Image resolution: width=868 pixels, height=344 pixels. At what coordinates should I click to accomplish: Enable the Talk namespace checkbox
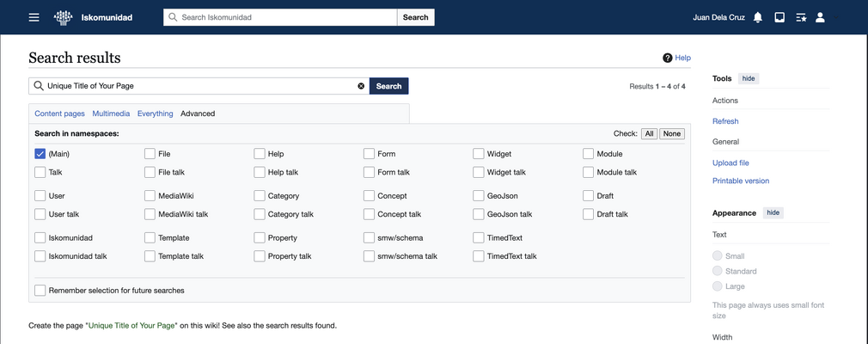(40, 172)
